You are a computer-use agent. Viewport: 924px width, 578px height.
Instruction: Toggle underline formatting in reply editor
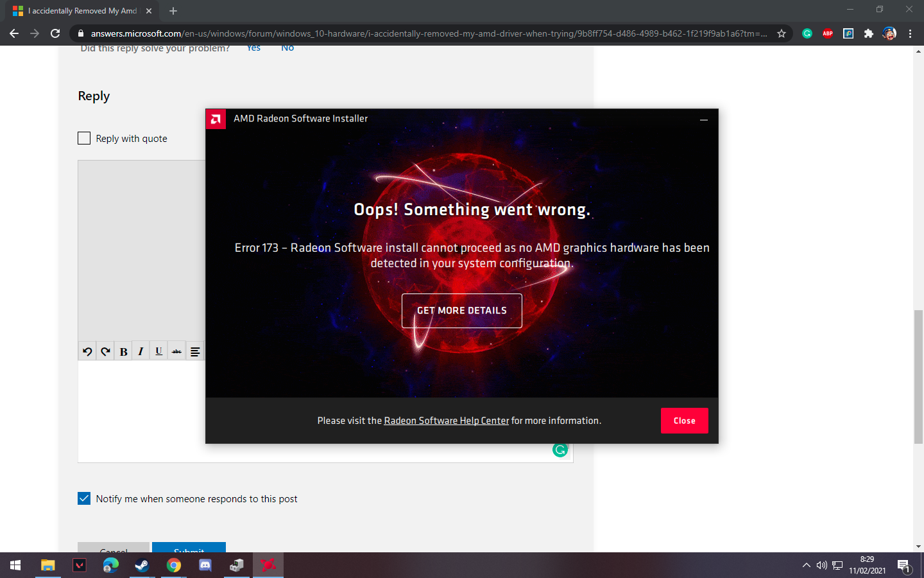click(x=158, y=351)
